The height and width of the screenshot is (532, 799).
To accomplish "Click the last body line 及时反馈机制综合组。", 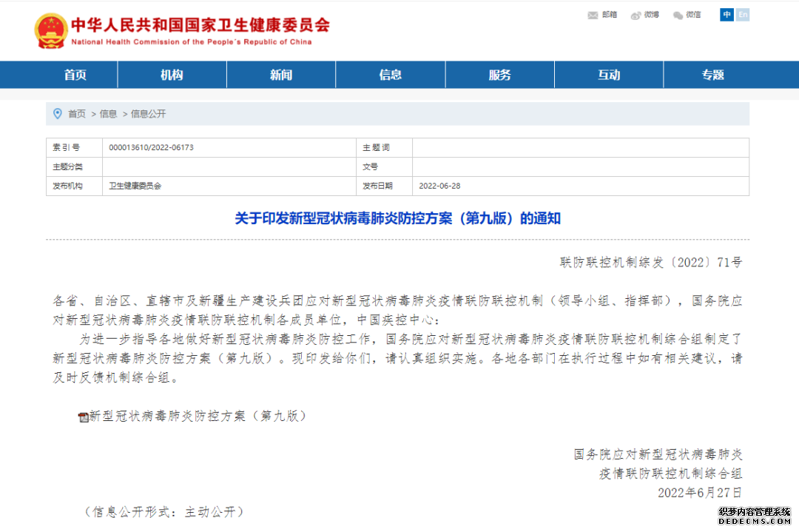I will pos(116,377).
